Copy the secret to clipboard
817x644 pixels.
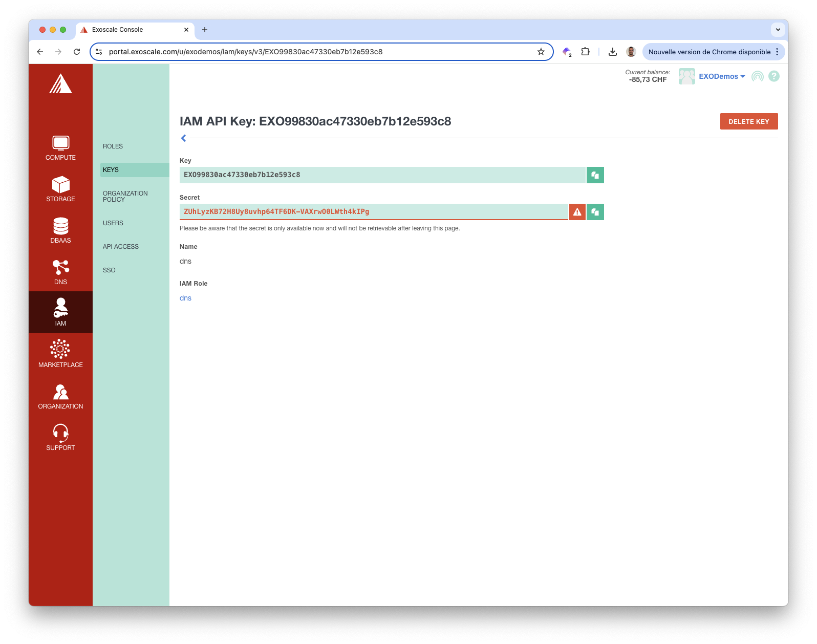click(595, 212)
